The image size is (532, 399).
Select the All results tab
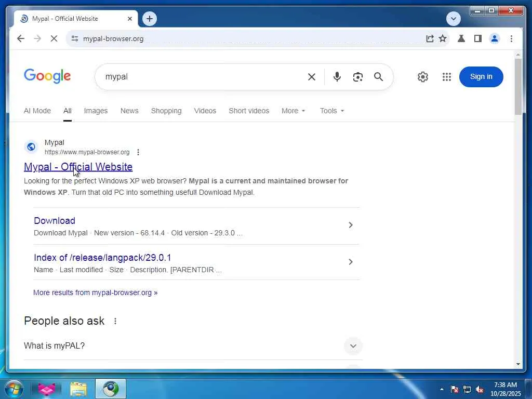pos(68,111)
